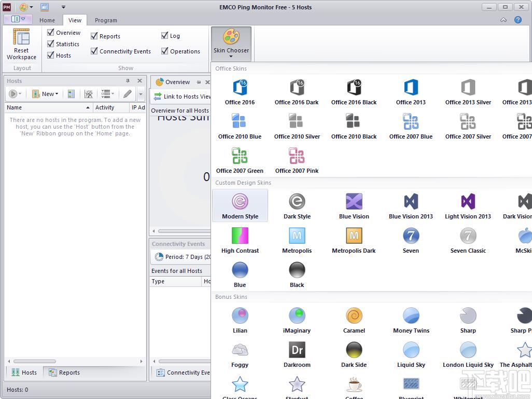This screenshot has width=532, height=399.
Task: Apply the Dark Style skin
Action: [x=297, y=206]
